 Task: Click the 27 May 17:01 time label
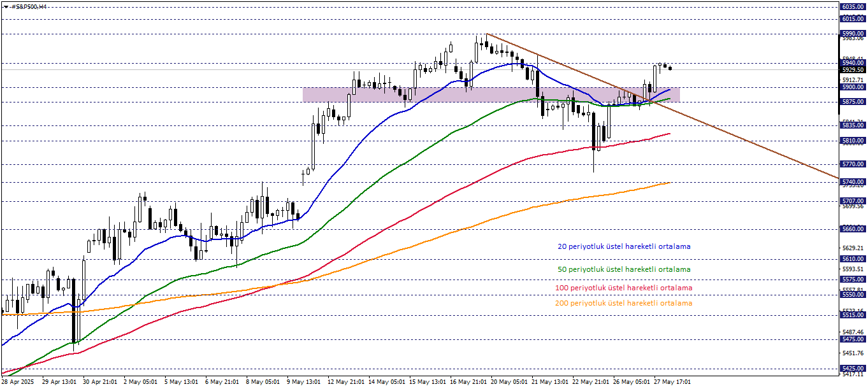[672, 382]
